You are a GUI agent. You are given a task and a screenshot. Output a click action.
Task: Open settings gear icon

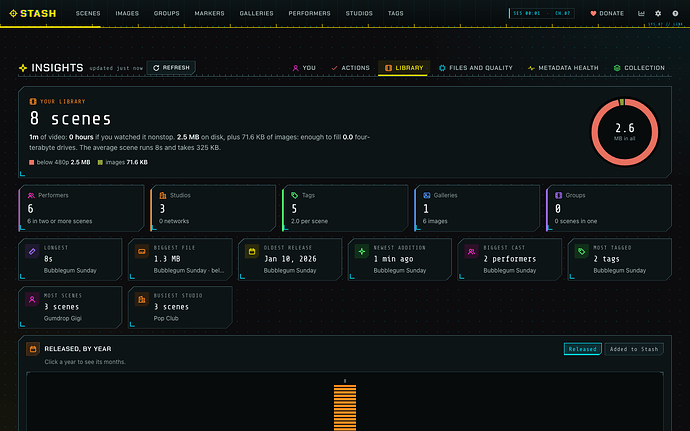(x=658, y=14)
